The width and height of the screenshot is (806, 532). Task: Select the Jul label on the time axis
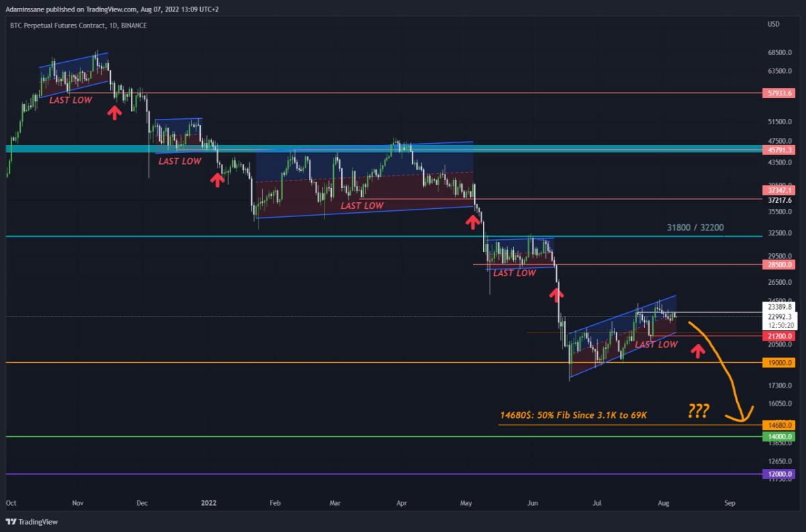tap(597, 502)
